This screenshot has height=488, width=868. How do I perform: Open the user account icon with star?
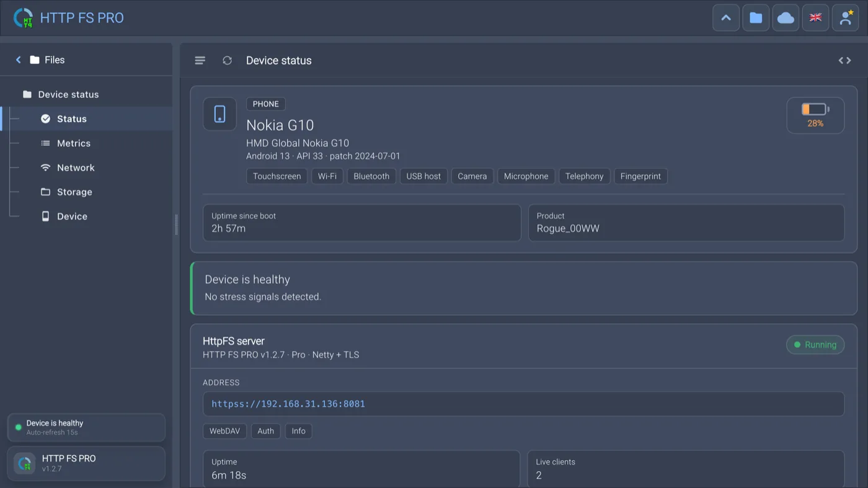tap(845, 18)
